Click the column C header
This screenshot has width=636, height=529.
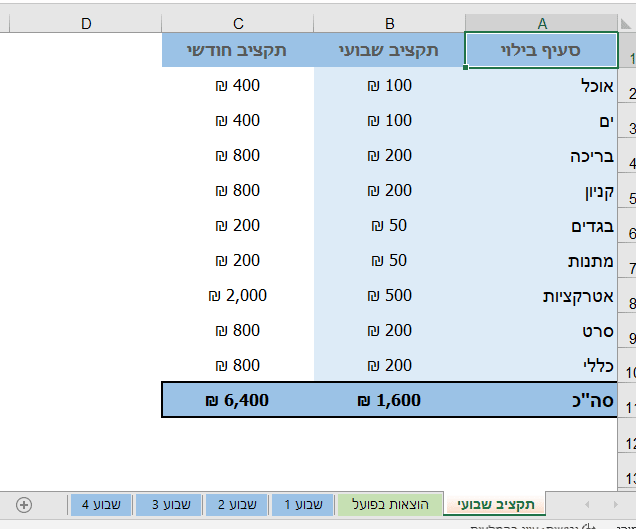pyautogui.click(x=238, y=23)
